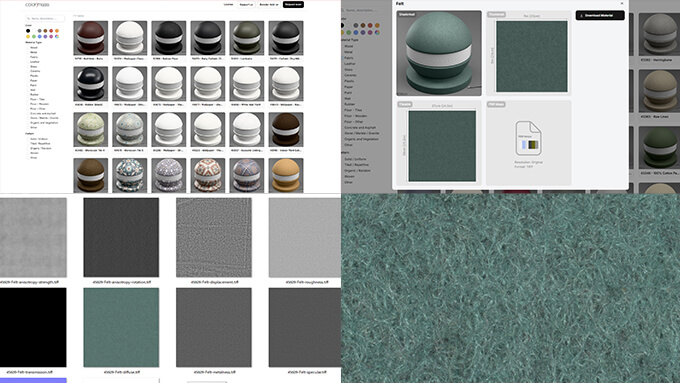Click the PBR Maps file icon in Felt dialog
Viewport: 680px width, 383px height.
click(528, 138)
